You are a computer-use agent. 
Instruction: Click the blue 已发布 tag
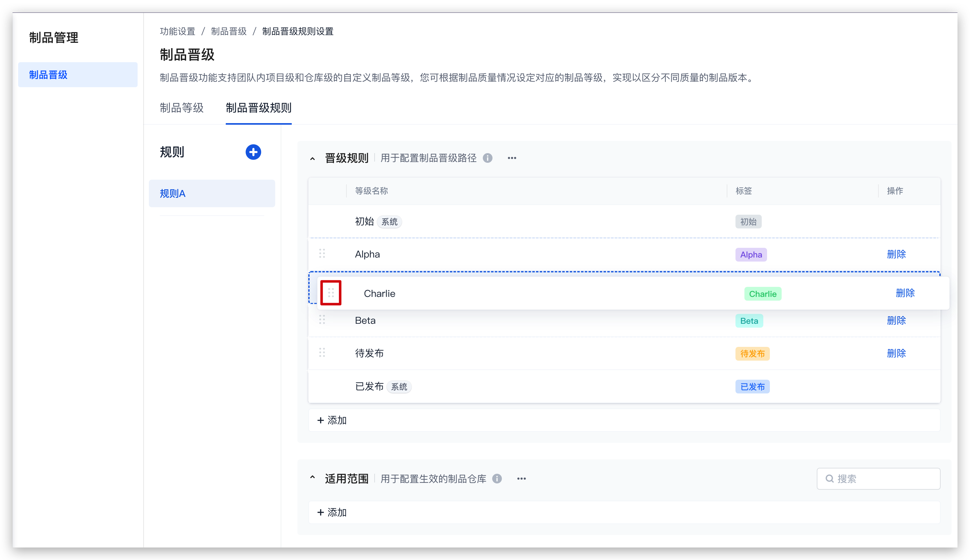(752, 387)
